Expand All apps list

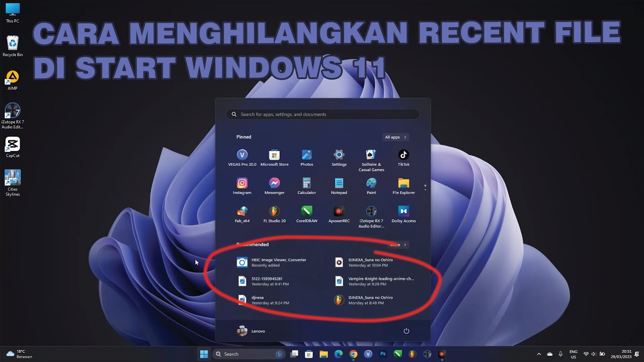point(395,137)
